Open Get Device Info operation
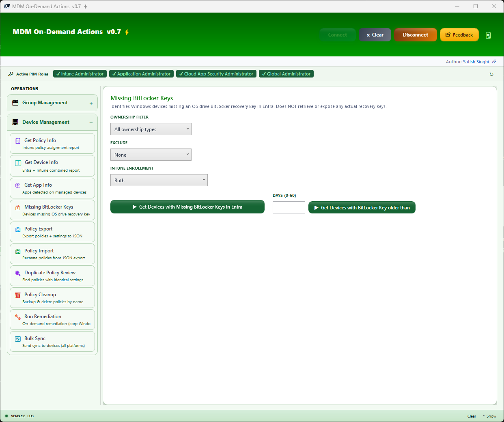Viewport: 504px width, 422px height. pyautogui.click(x=52, y=166)
